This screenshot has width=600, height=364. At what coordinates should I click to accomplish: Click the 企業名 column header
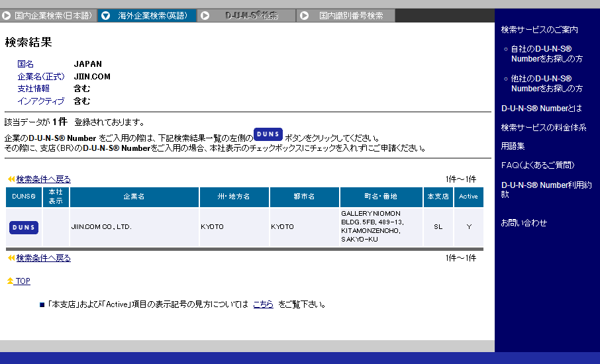pyautogui.click(x=134, y=197)
